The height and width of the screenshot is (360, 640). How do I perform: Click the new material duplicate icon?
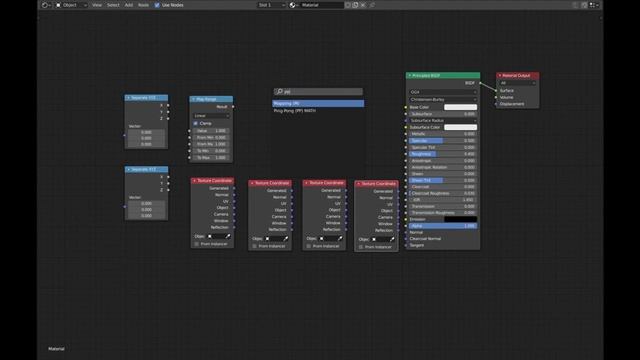click(x=355, y=5)
